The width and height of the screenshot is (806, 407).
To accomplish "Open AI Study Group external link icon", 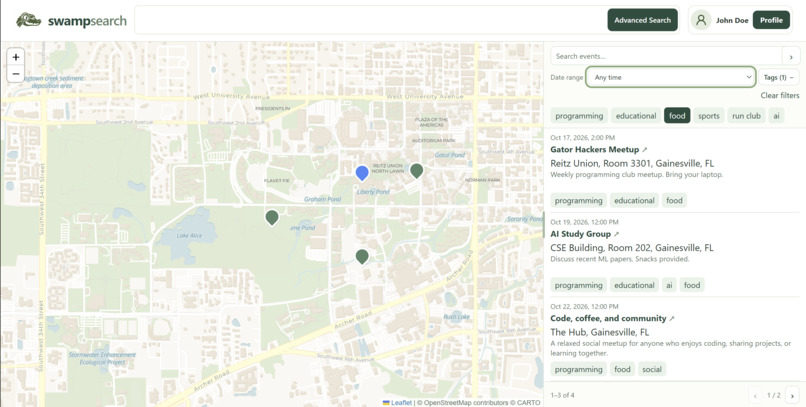I will click(616, 234).
